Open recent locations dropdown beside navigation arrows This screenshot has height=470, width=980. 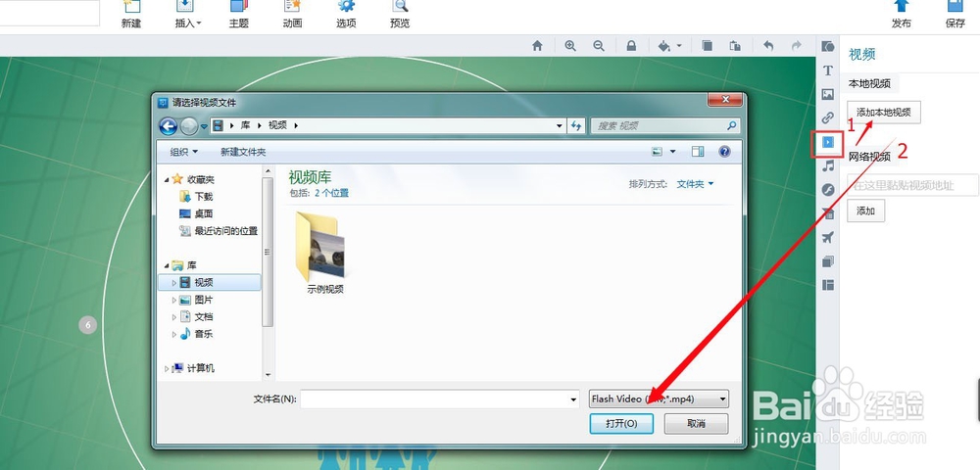point(204,126)
